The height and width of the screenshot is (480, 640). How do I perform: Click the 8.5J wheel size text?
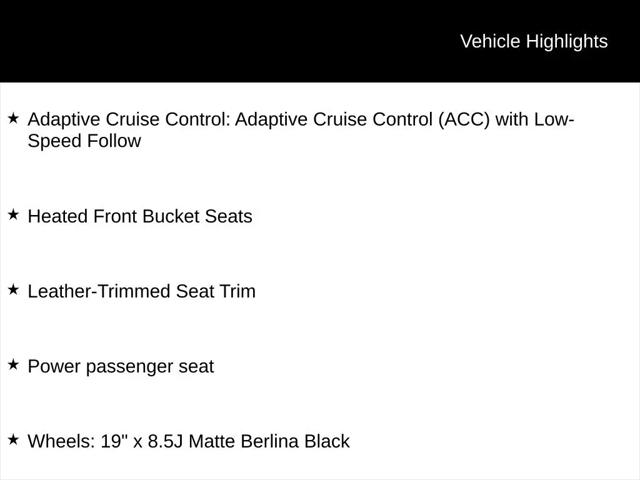(165, 442)
